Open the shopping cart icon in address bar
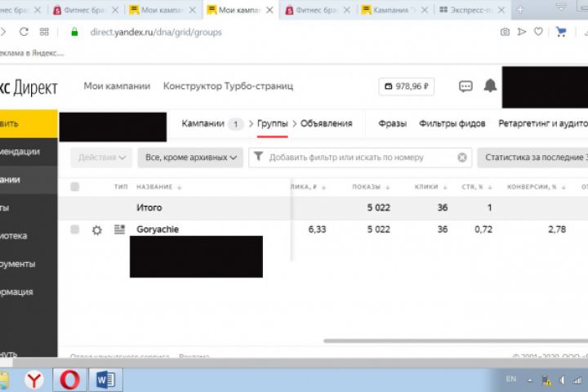This screenshot has width=588, height=392. (561, 32)
